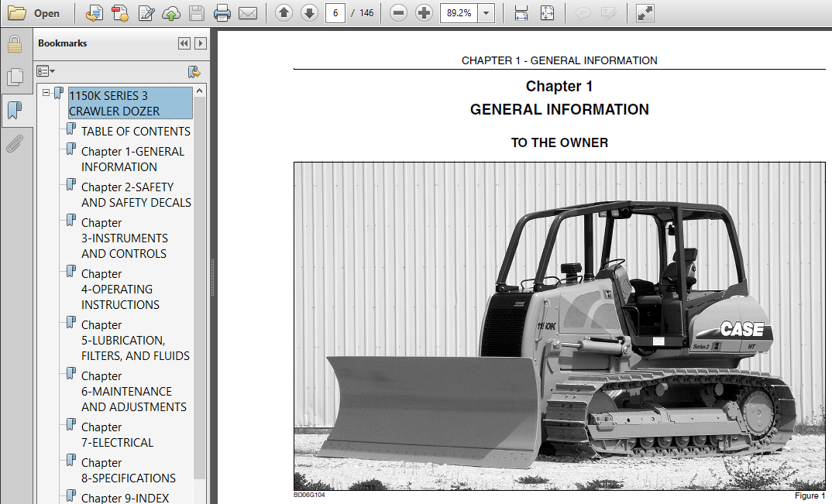Click the page number field showing 6
The image size is (832, 504).
point(335,13)
